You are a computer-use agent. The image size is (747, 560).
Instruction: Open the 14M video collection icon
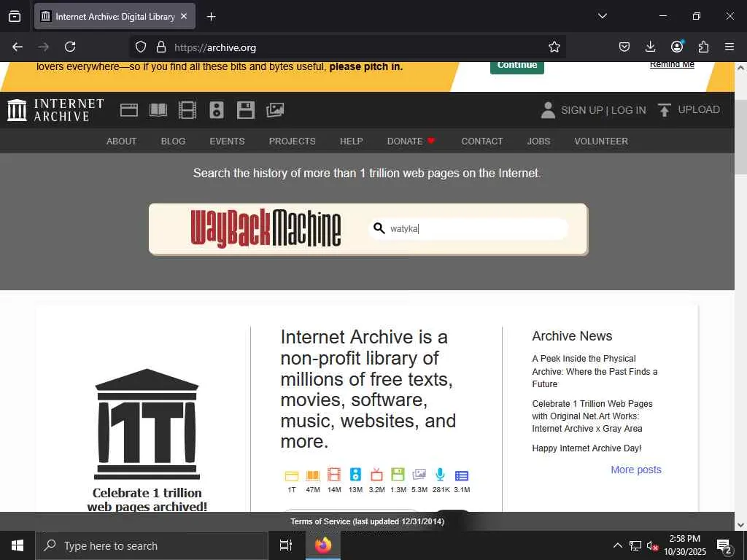pos(334,475)
